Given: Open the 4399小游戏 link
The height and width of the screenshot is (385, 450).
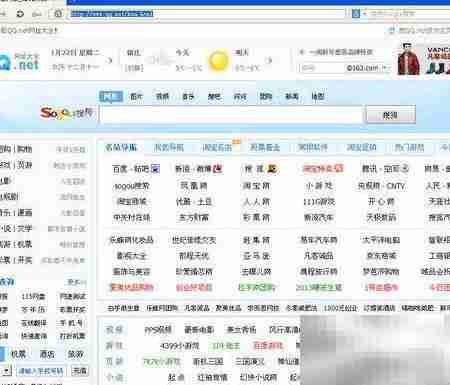Looking at the screenshot, I should 180,346.
